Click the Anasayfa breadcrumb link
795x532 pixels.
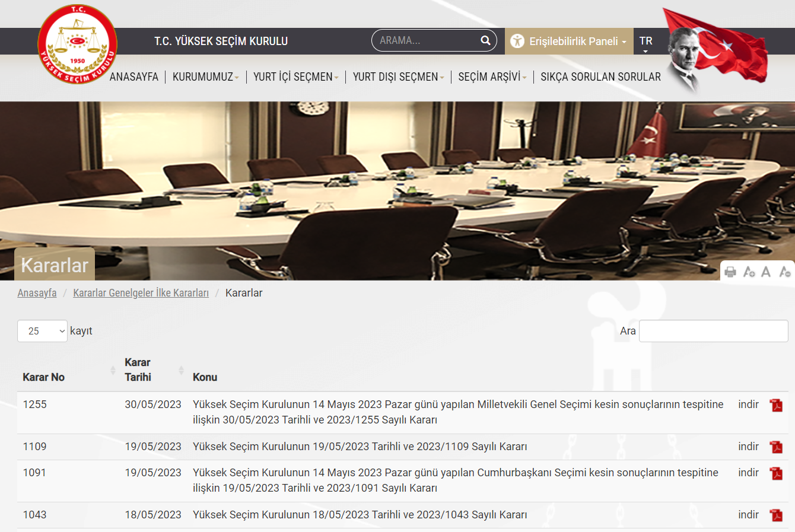37,293
